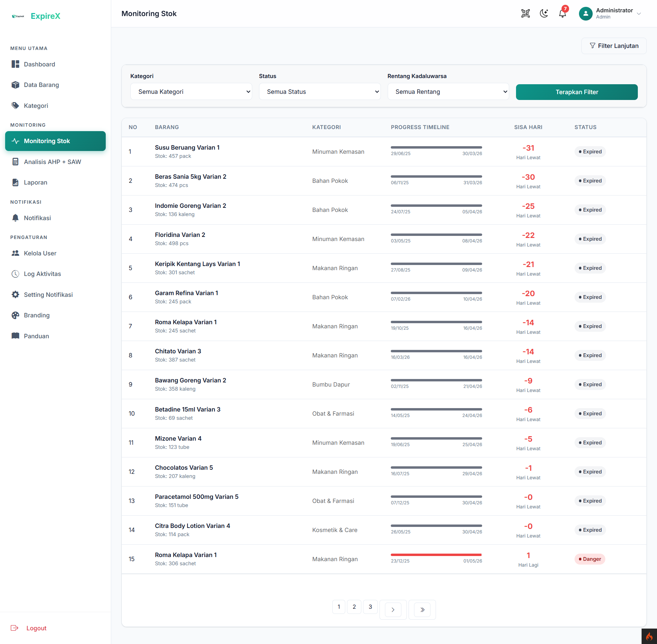Select Paracetamol 500mg Varian 5 name
This screenshot has width=657, height=644.
[x=197, y=497]
